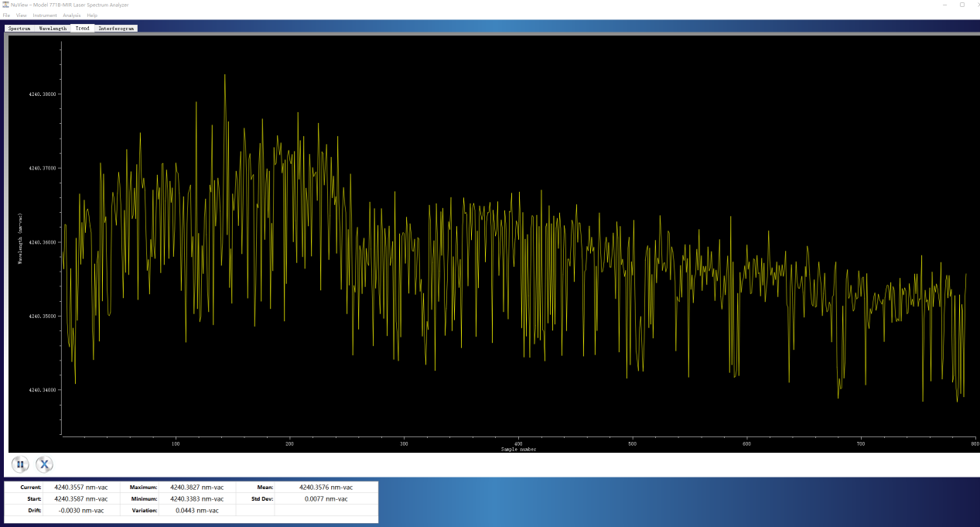
Task: Open the Help menu
Action: click(x=92, y=15)
